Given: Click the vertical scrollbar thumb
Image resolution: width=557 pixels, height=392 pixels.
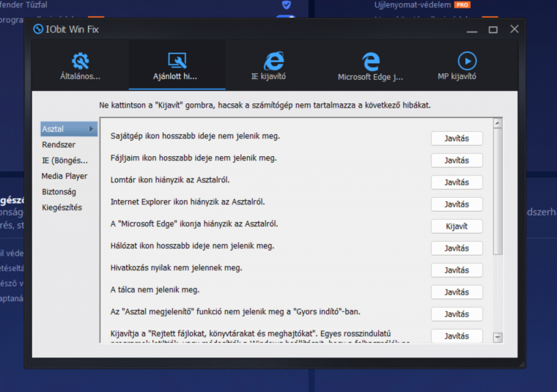Looking at the screenshot, I should (x=498, y=192).
